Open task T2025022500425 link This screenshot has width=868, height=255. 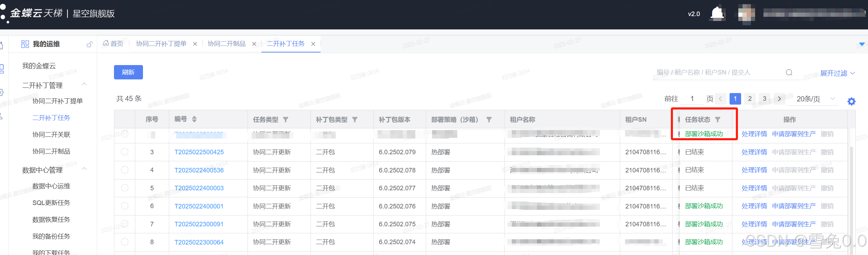[199, 152]
